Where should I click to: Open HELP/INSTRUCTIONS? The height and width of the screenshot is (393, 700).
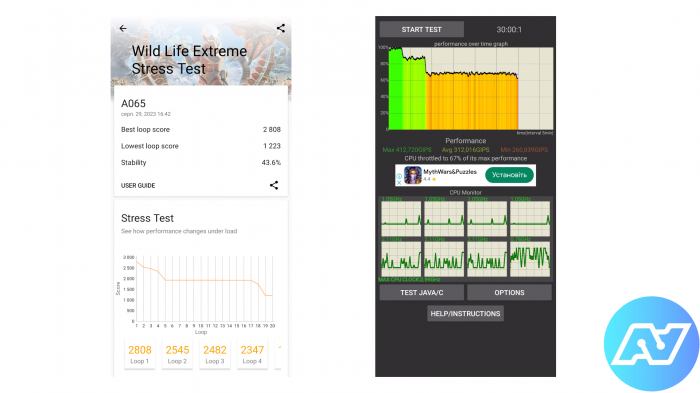pos(465,314)
